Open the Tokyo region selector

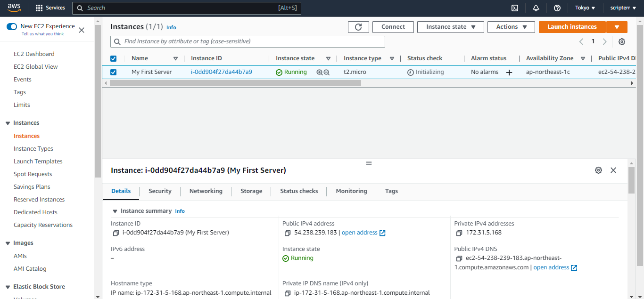coord(585,8)
